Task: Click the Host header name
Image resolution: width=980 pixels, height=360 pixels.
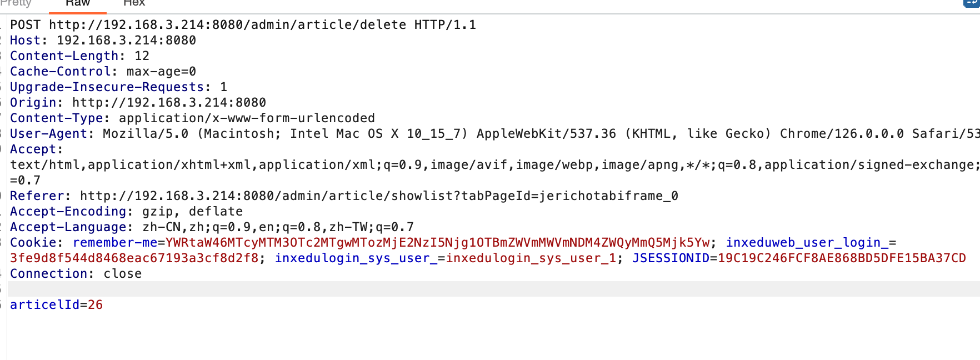Action: 25,41
